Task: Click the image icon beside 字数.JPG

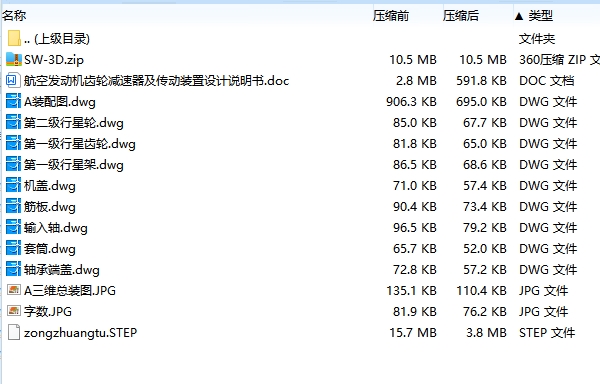Action: point(14,311)
